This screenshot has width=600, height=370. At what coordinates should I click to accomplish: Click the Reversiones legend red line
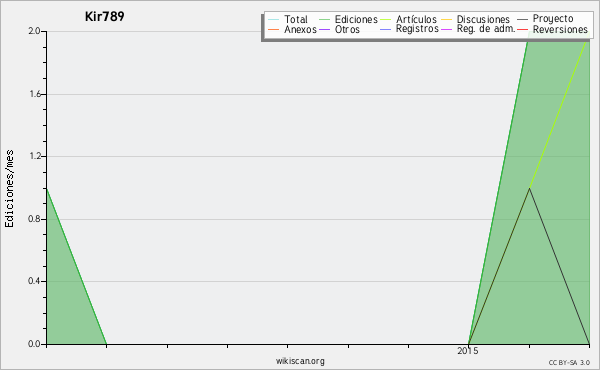522,29
